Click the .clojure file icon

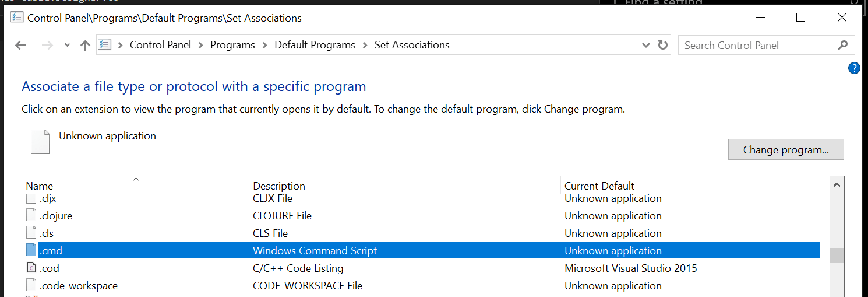coord(31,216)
